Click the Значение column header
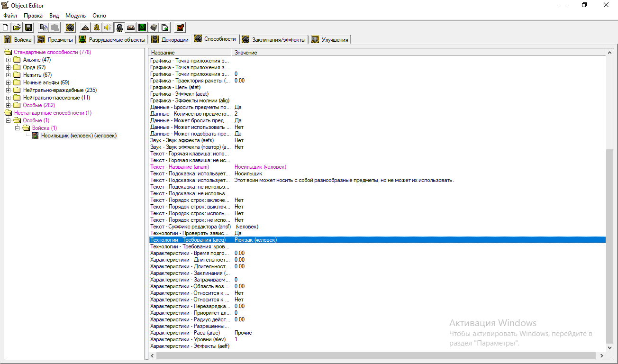 coord(418,53)
